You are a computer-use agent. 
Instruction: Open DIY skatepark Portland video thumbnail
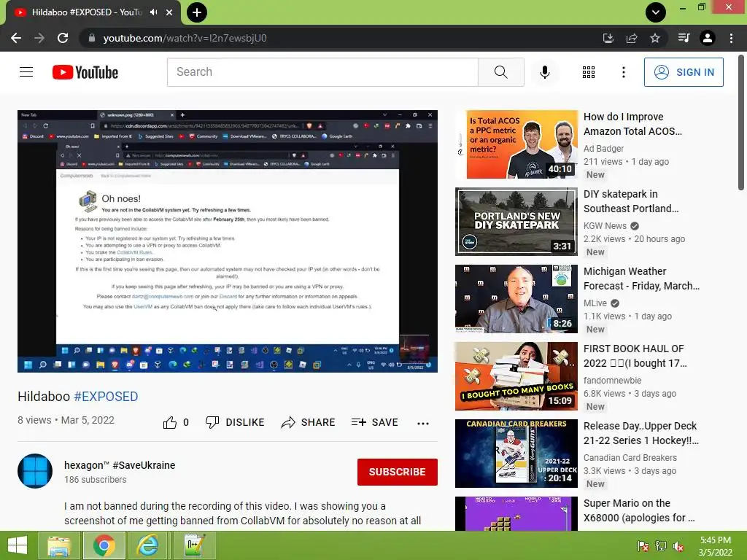click(x=516, y=222)
